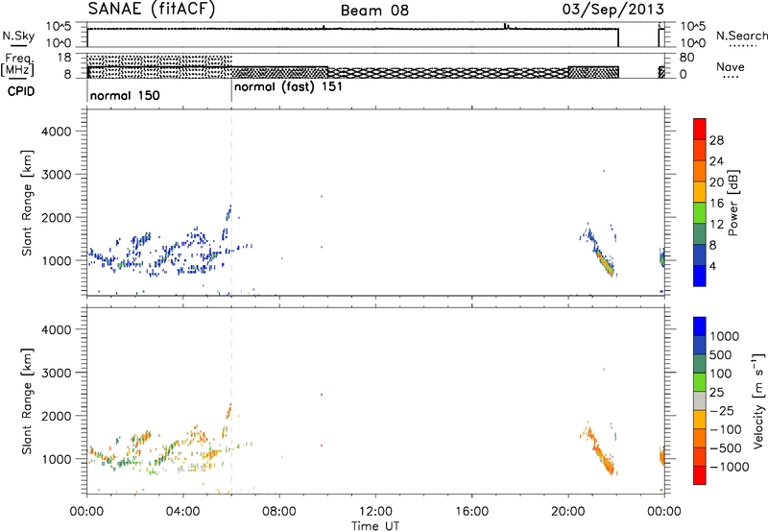
Task: Click the dashed CPID change line in velocity panel
Action: point(231,399)
